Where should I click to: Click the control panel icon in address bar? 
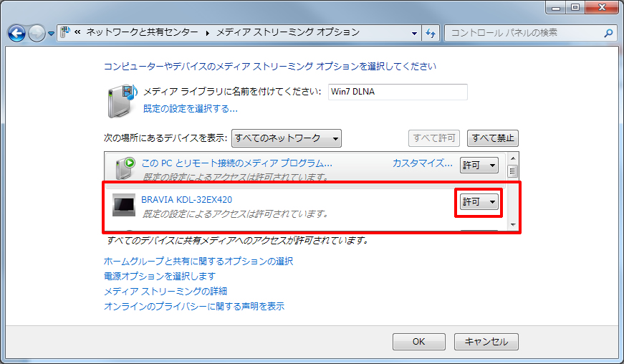[x=65, y=32]
